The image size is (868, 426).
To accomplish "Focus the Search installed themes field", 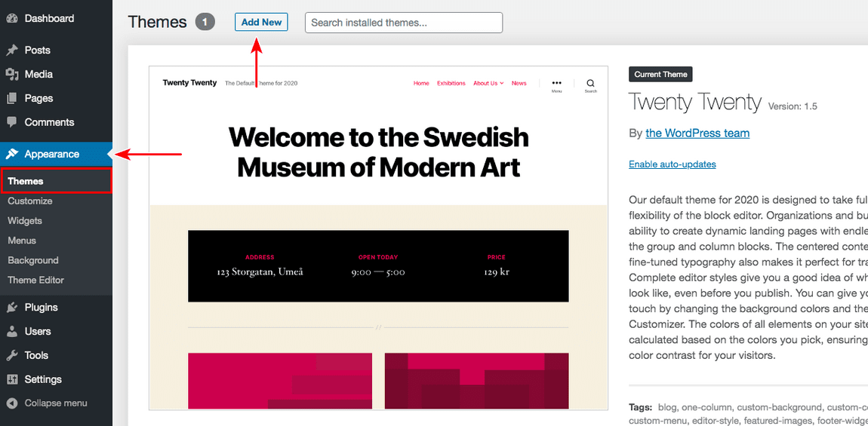I will tap(404, 23).
